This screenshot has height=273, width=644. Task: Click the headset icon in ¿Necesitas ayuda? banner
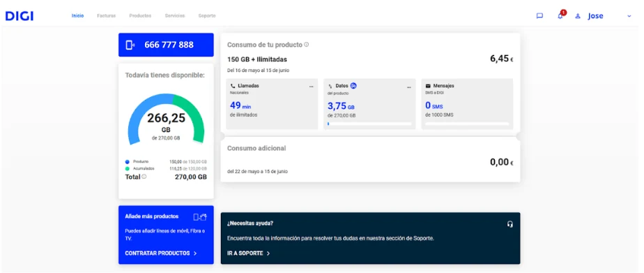pos(510,224)
